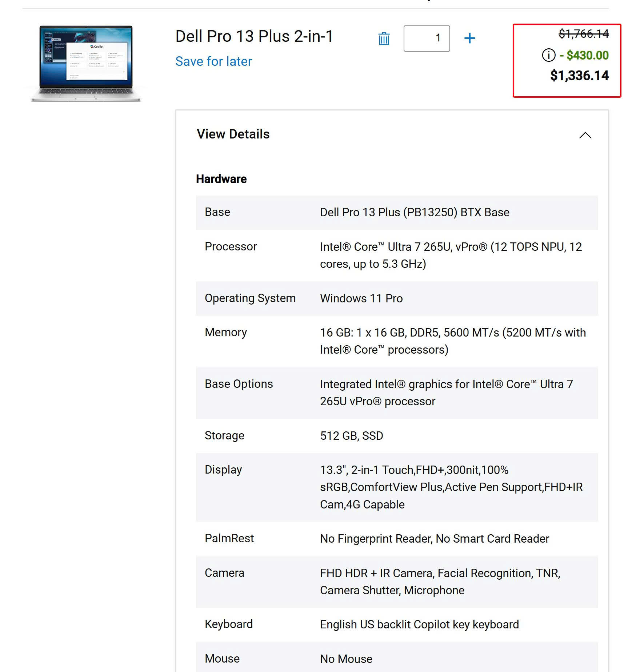Click the crossed-out original price $1,766.14
This screenshot has height=672, width=632.
click(x=583, y=34)
